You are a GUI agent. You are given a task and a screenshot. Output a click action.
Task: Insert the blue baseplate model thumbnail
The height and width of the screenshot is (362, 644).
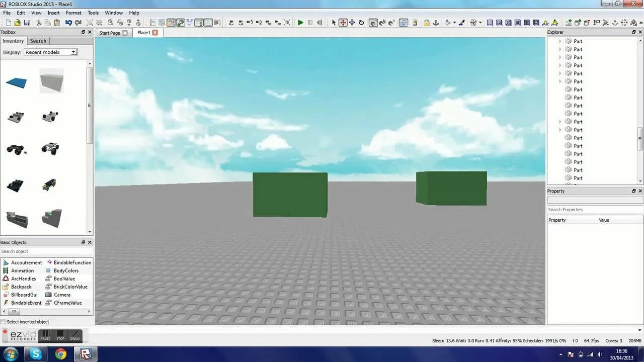point(17,82)
